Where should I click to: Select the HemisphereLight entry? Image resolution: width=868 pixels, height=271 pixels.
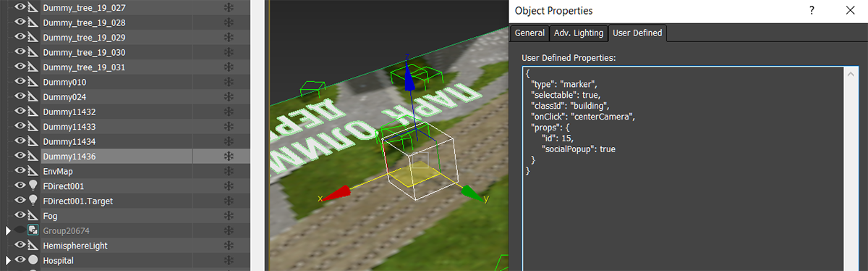tap(75, 245)
